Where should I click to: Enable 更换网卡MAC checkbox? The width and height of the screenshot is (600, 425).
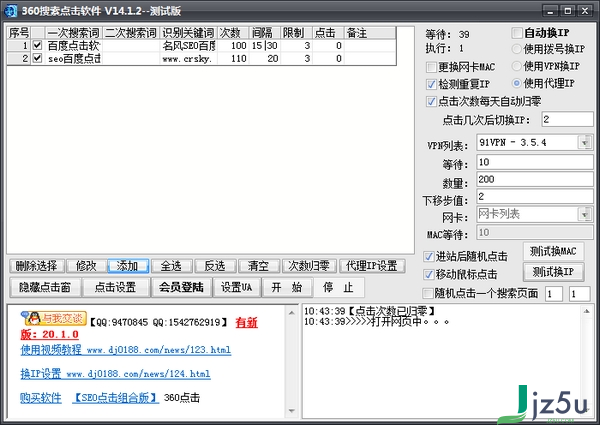(x=431, y=67)
